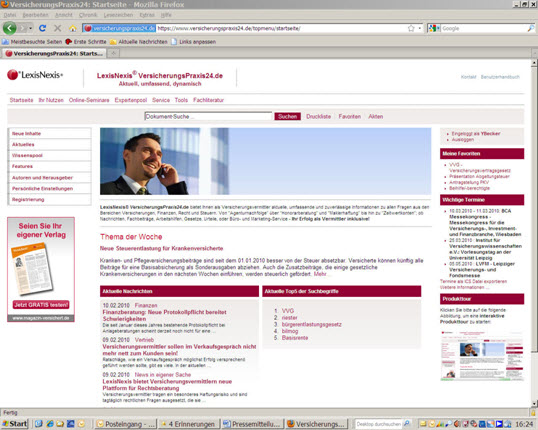Open the 4 Erinnerungen taskbar item

point(190,424)
